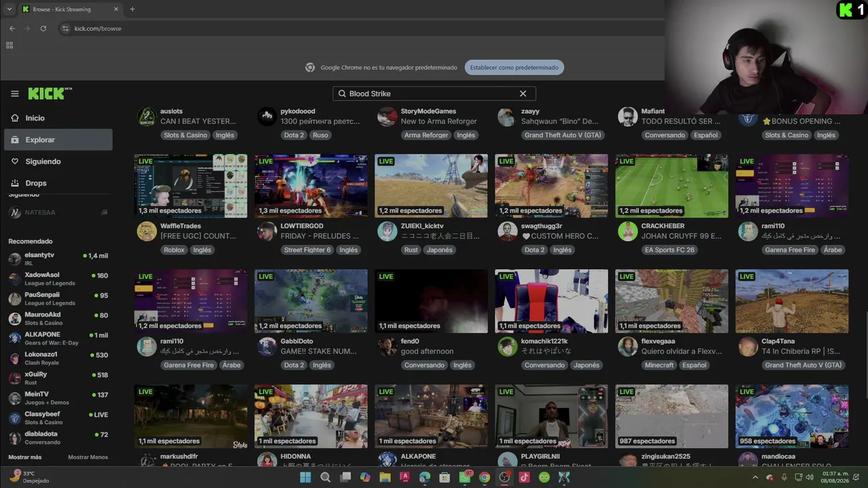The height and width of the screenshot is (488, 868).
Task: Click the Minecraft category tag
Action: click(x=659, y=365)
